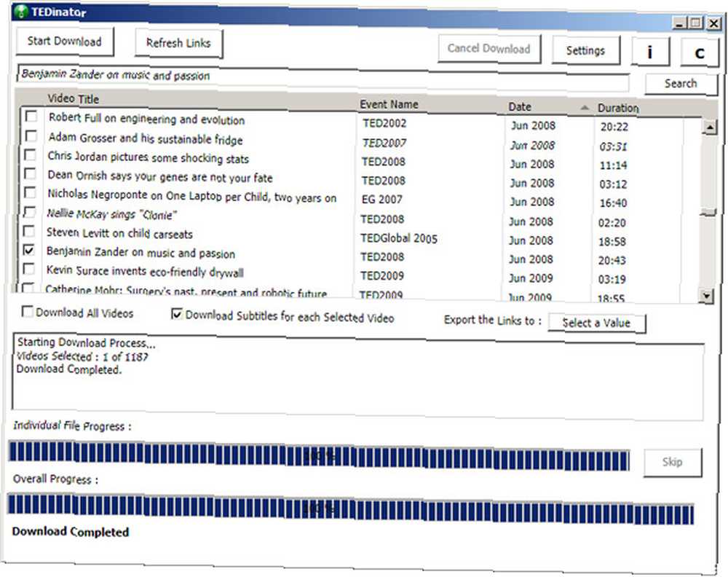This screenshot has height=577, width=728.
Task: Click the 'TEDGlobal 2005' event cell
Action: click(399, 238)
